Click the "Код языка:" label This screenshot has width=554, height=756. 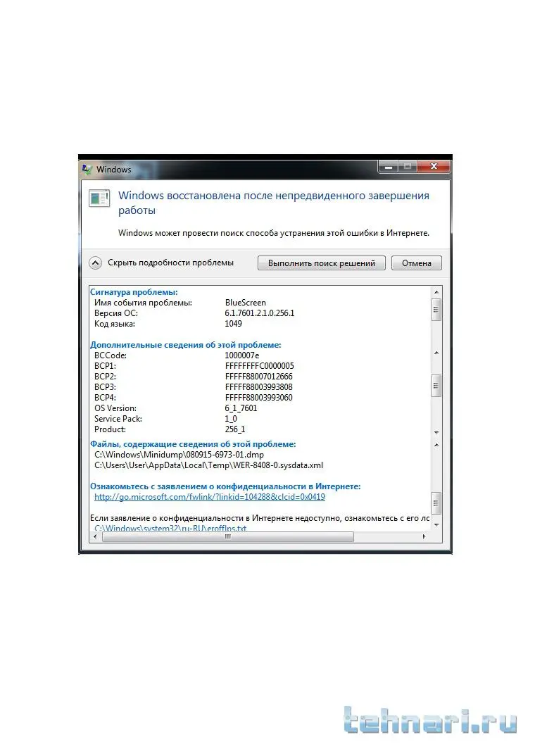click(x=115, y=324)
